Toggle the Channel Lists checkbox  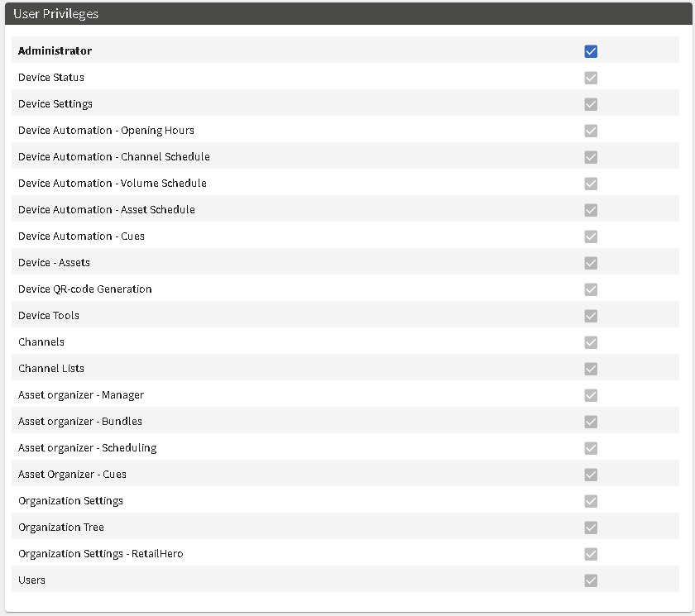(x=591, y=369)
